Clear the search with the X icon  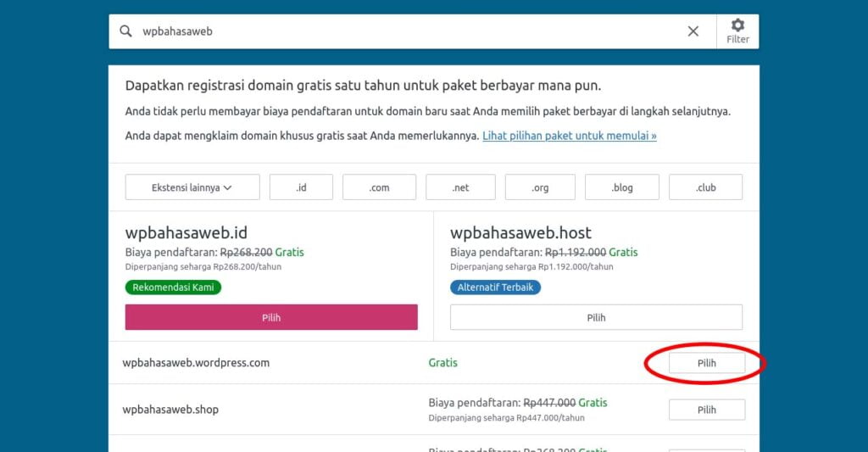coord(693,31)
